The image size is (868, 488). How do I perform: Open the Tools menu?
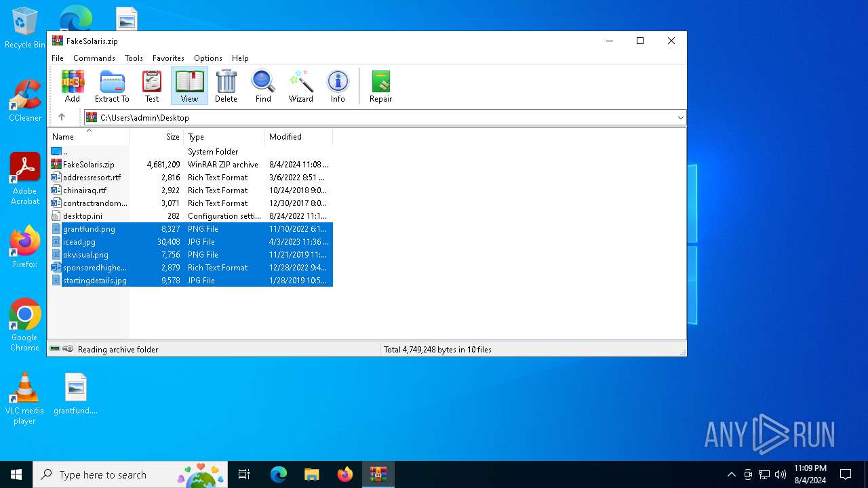coord(134,58)
